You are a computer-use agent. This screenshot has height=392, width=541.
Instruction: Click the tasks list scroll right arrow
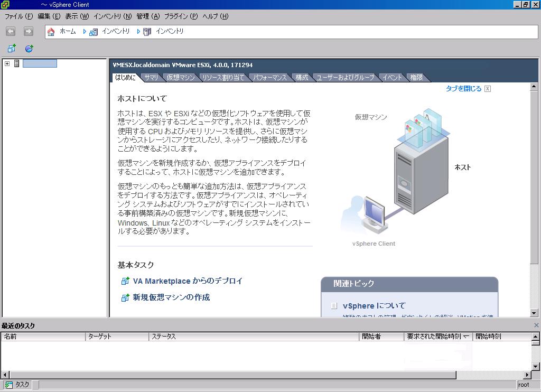click(x=527, y=375)
